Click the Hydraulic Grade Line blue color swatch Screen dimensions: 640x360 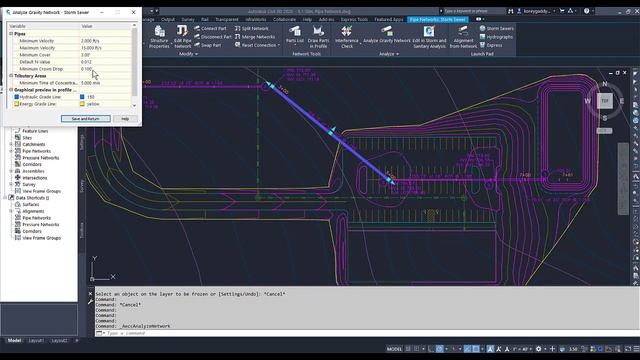82,97
